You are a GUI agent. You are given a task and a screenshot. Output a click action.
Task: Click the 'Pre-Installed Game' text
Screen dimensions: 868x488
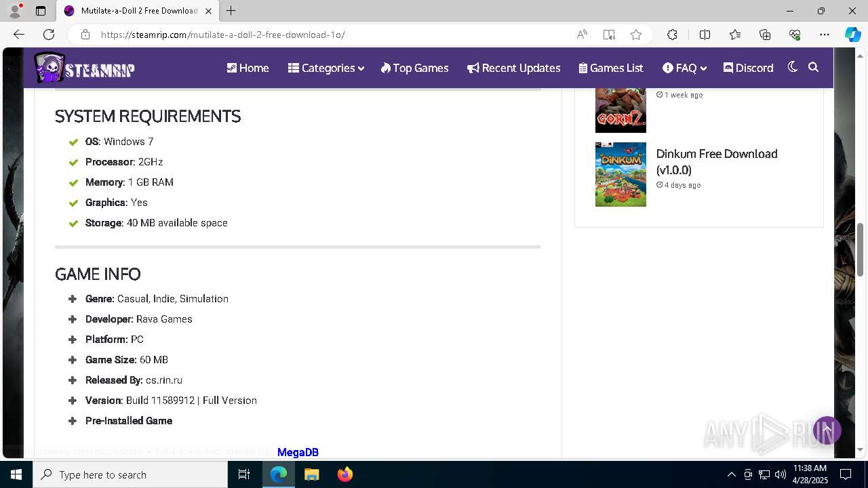tap(129, 421)
